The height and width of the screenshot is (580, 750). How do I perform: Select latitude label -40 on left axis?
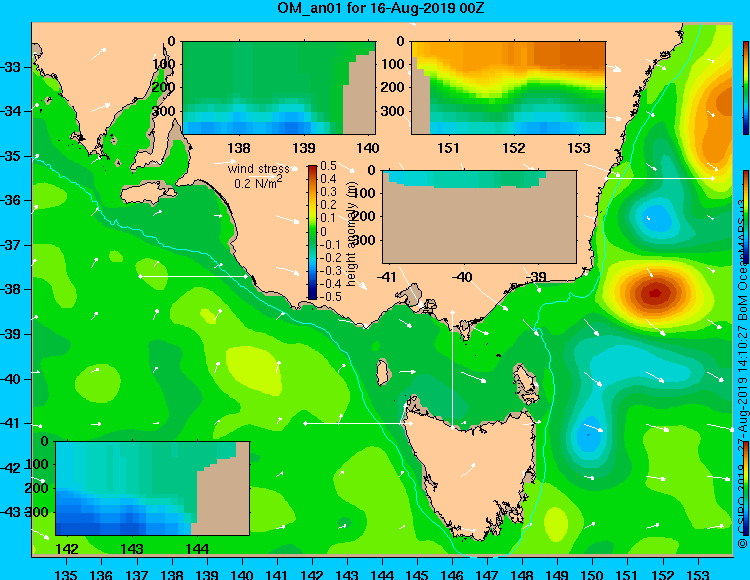pos(11,379)
